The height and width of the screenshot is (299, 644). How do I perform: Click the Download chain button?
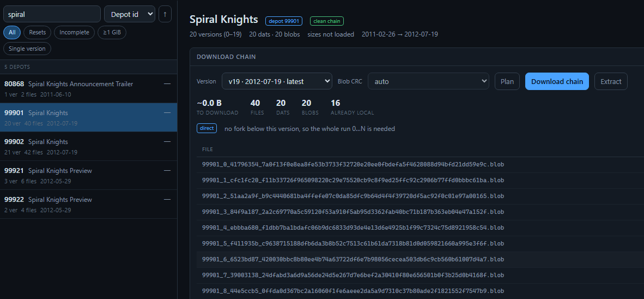[x=557, y=81]
